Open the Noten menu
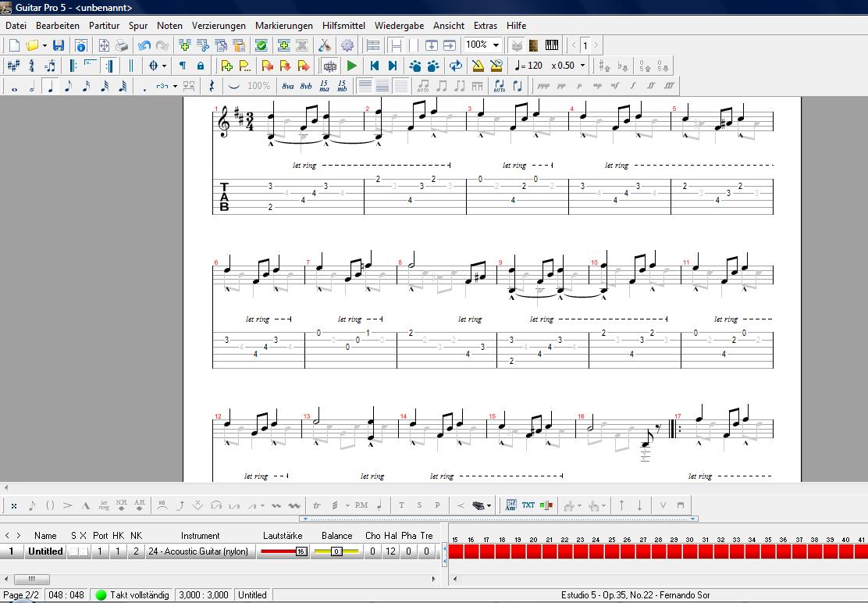The height and width of the screenshot is (603, 868). click(x=169, y=26)
